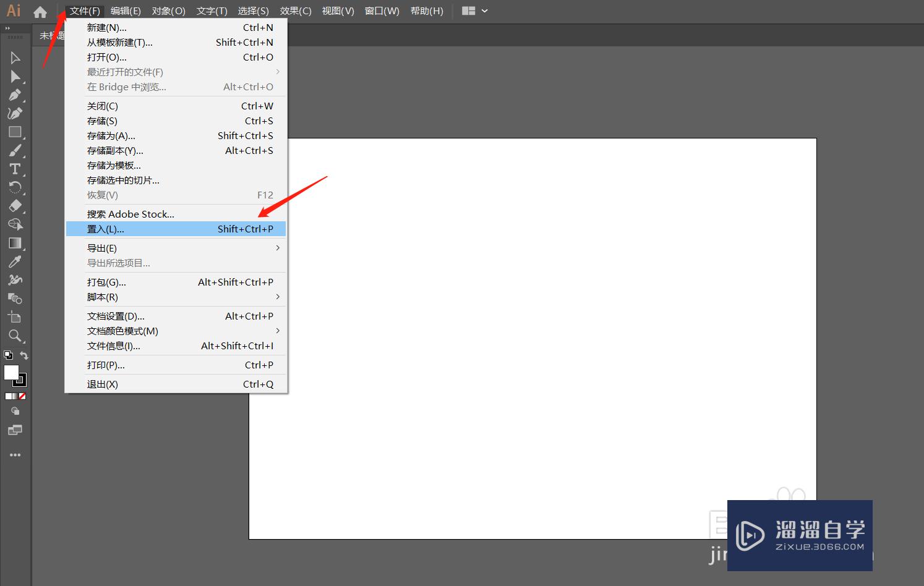
Task: Choose 从模板新建(T)... menu item
Action: pyautogui.click(x=176, y=42)
